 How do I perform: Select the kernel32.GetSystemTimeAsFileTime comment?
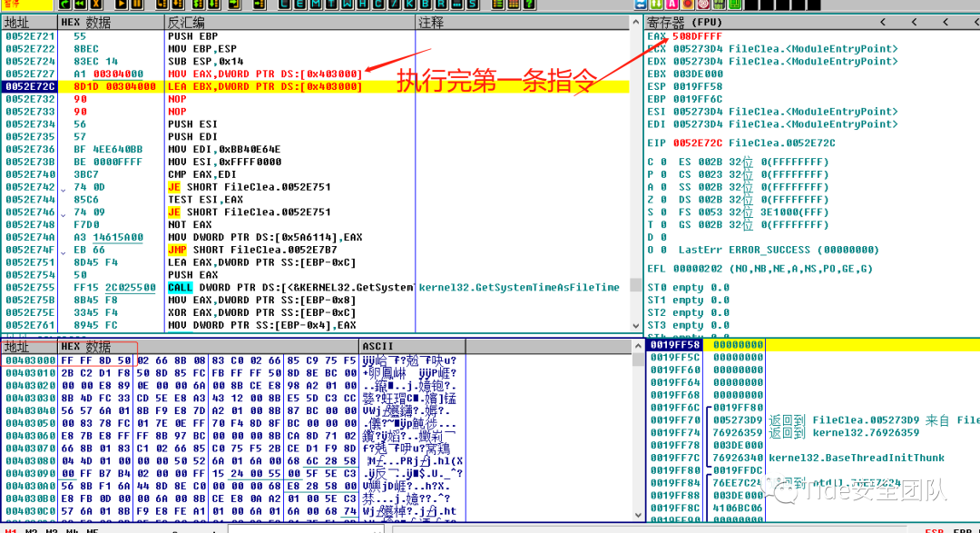click(519, 287)
